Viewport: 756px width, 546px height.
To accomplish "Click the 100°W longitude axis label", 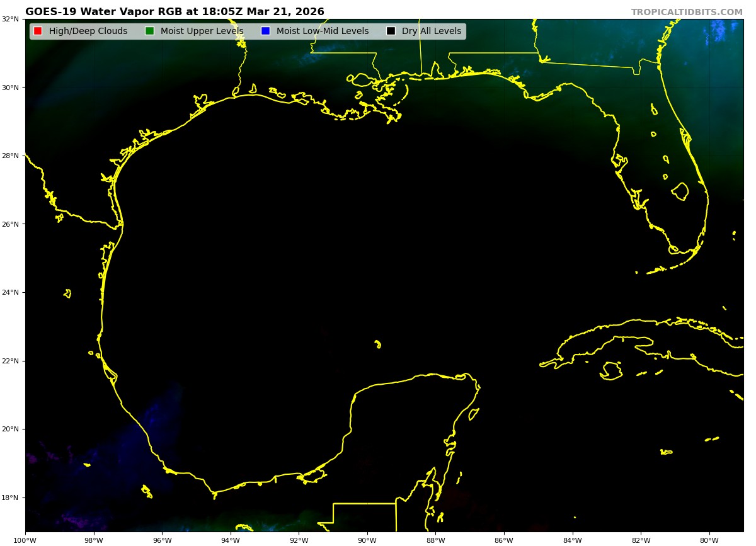I will (25, 540).
